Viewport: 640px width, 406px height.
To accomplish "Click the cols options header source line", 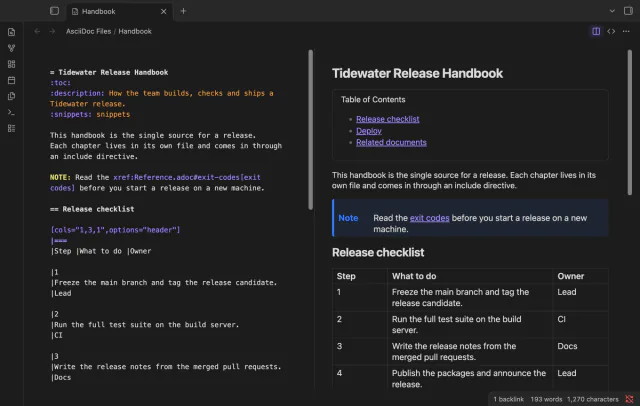I will (115, 230).
